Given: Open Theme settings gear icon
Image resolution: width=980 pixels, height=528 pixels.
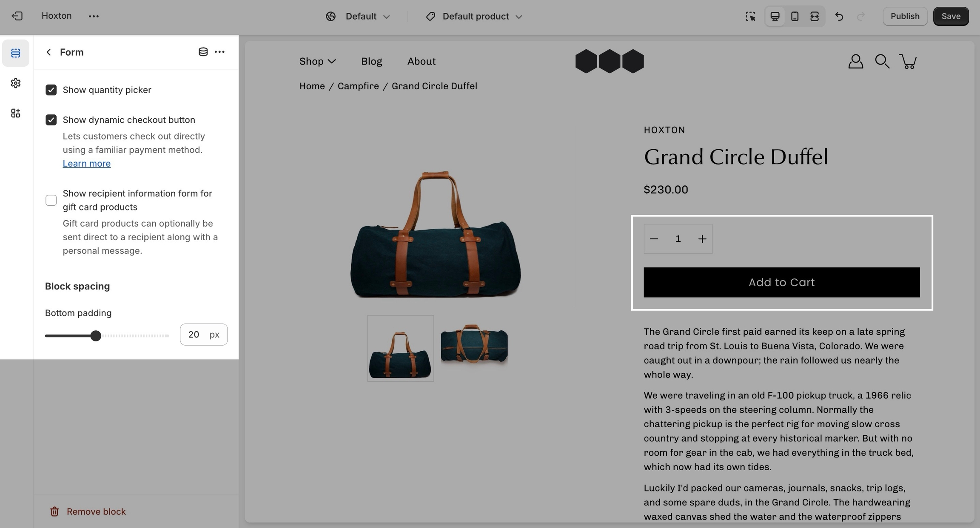Looking at the screenshot, I should coord(16,83).
